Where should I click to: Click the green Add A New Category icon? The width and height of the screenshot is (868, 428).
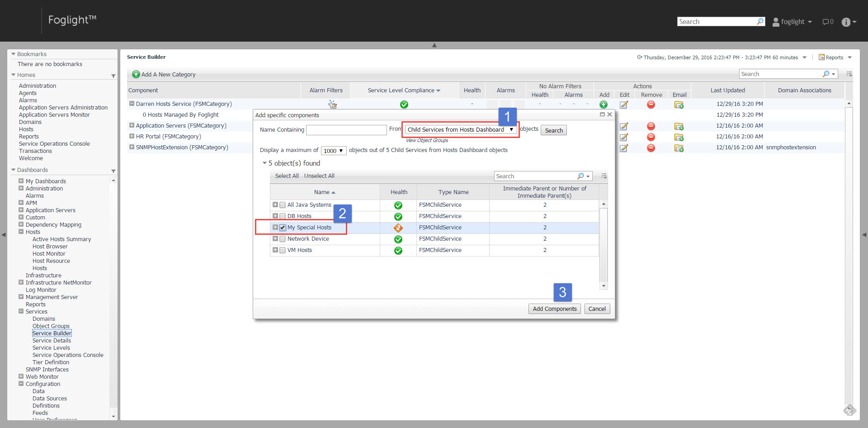(x=136, y=74)
